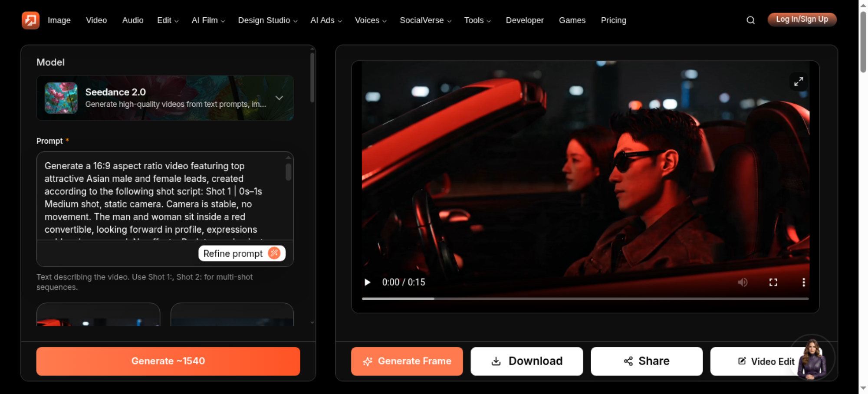
Task: Share the generated video
Action: (x=647, y=361)
